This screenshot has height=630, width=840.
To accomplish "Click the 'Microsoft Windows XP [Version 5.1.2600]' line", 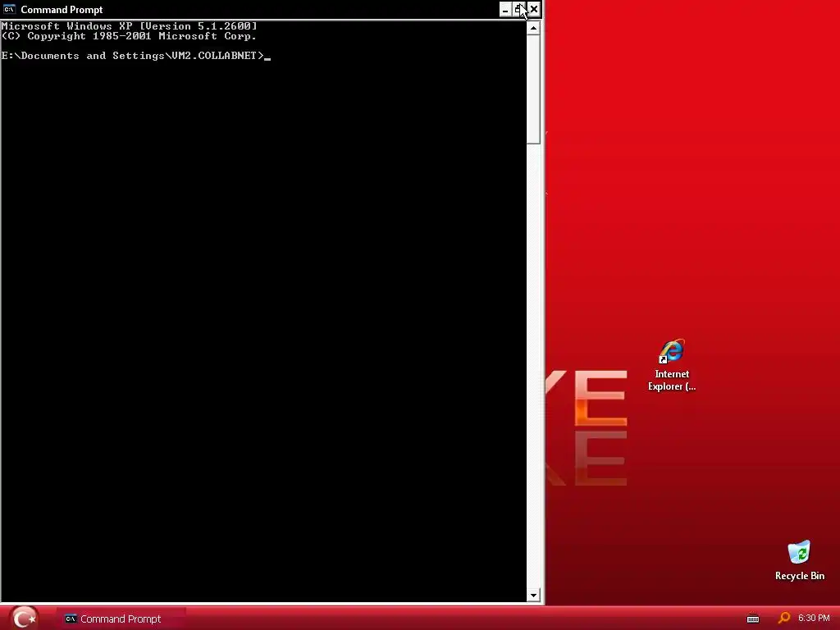I will pos(129,25).
